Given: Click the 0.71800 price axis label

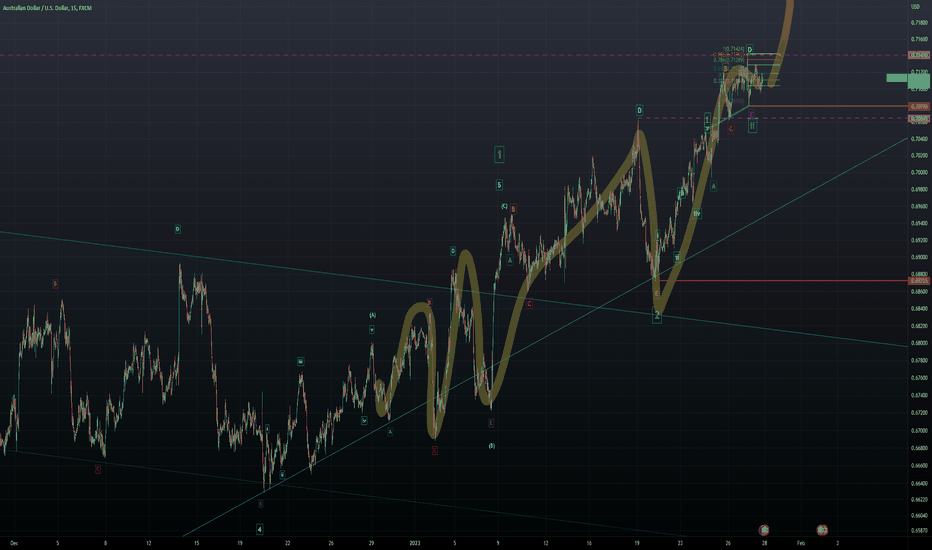Looking at the screenshot, I should point(919,23).
